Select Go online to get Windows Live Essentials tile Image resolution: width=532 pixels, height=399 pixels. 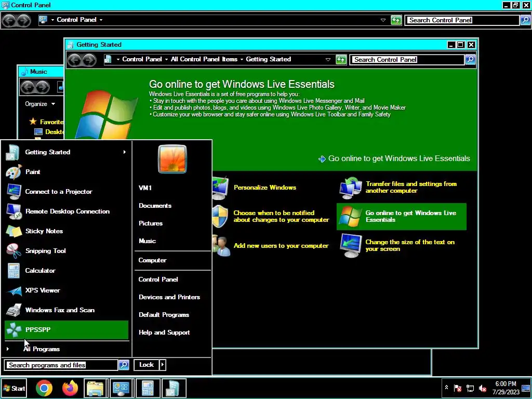pyautogui.click(x=402, y=217)
